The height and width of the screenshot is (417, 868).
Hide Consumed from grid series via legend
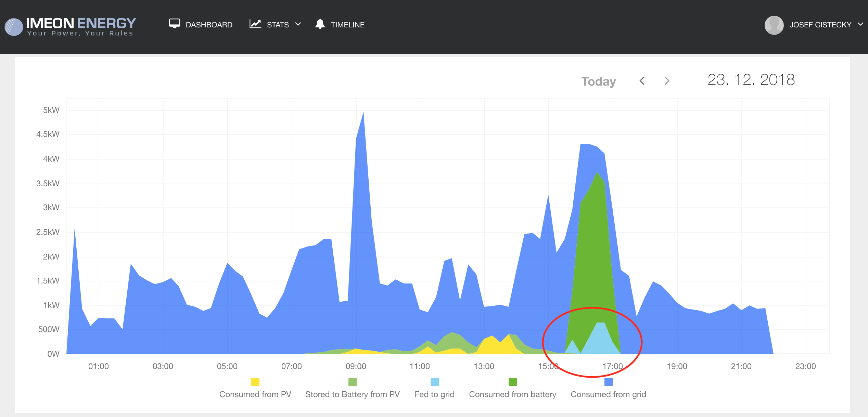click(608, 394)
